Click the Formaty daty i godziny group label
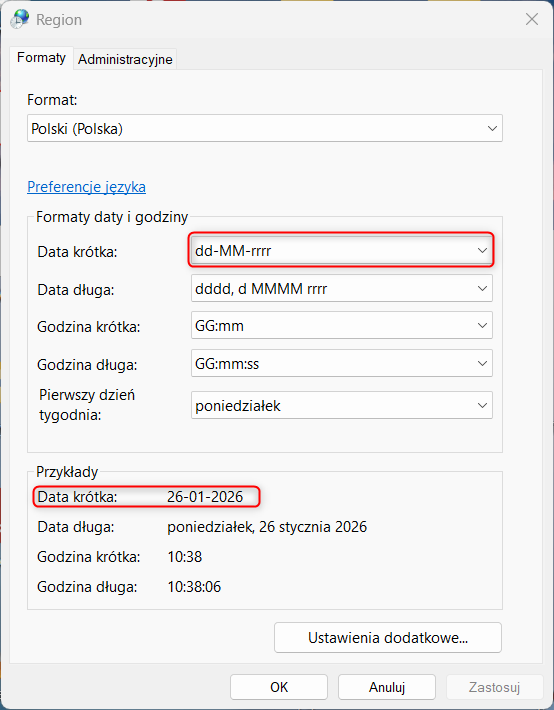Screen dimensions: 554x710 tap(112, 217)
